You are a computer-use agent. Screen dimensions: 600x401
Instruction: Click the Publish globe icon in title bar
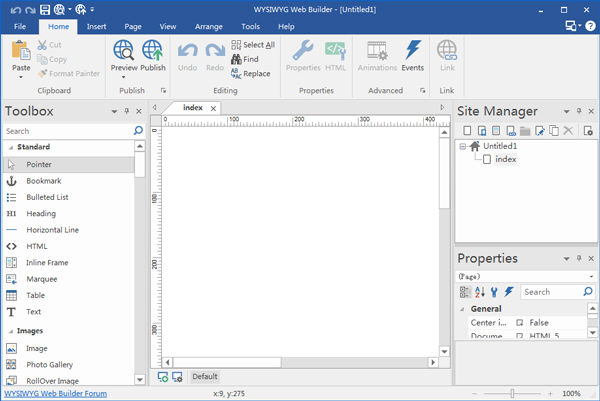coord(80,10)
